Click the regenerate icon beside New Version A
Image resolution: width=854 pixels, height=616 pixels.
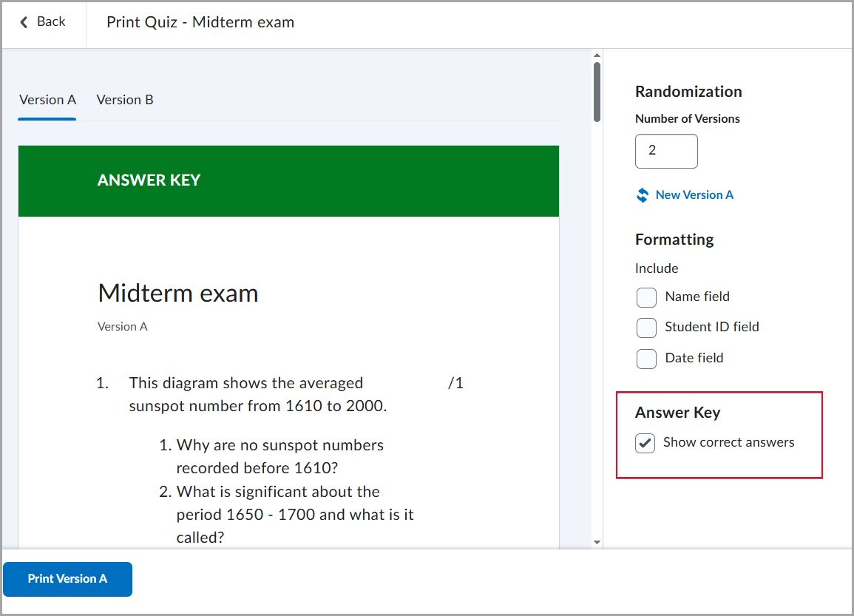point(642,194)
